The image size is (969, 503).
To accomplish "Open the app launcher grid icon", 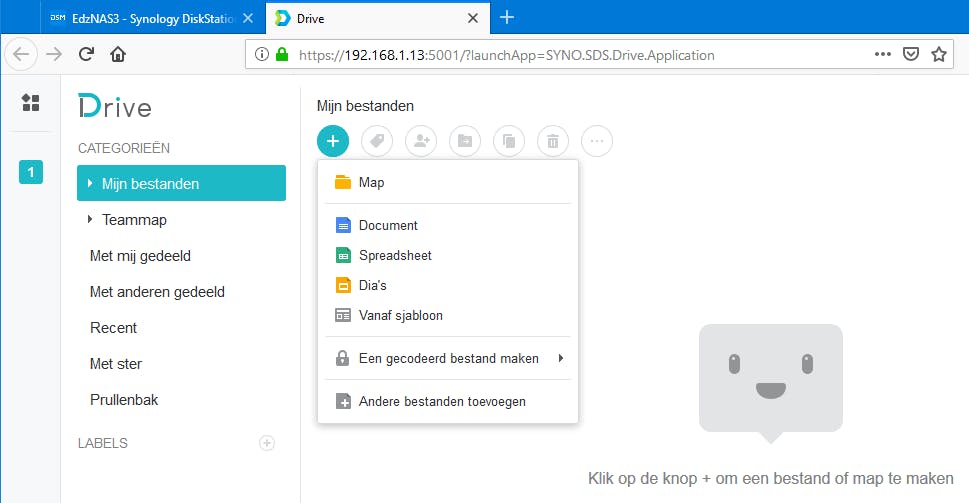I will (30, 103).
